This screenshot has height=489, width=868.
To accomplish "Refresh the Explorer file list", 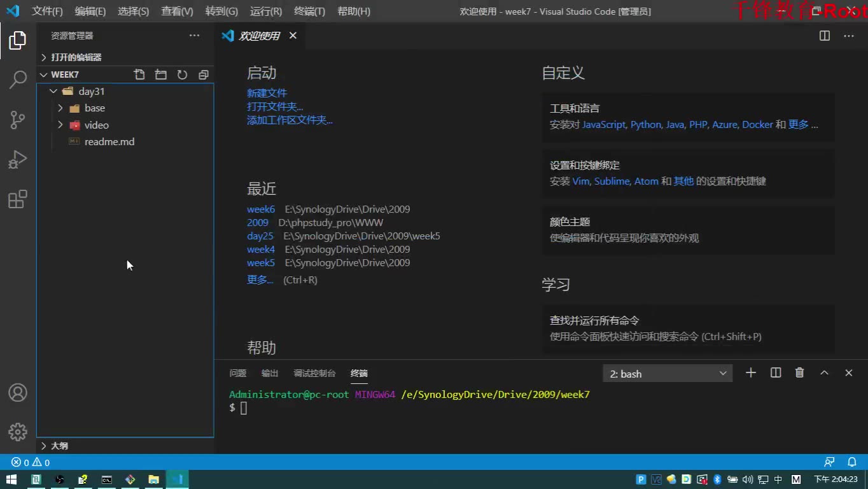I will [182, 74].
